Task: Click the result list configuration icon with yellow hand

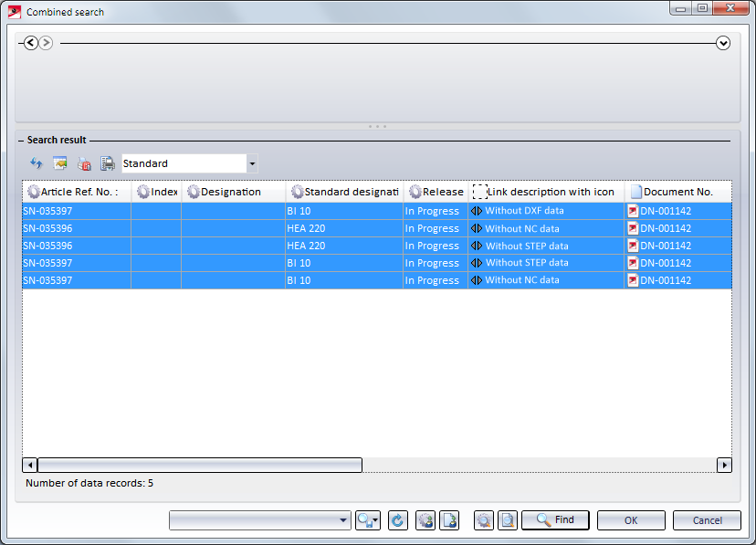Action: [60, 163]
